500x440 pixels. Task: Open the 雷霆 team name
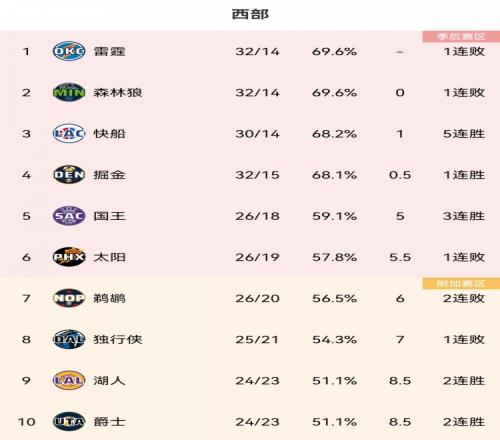point(109,51)
